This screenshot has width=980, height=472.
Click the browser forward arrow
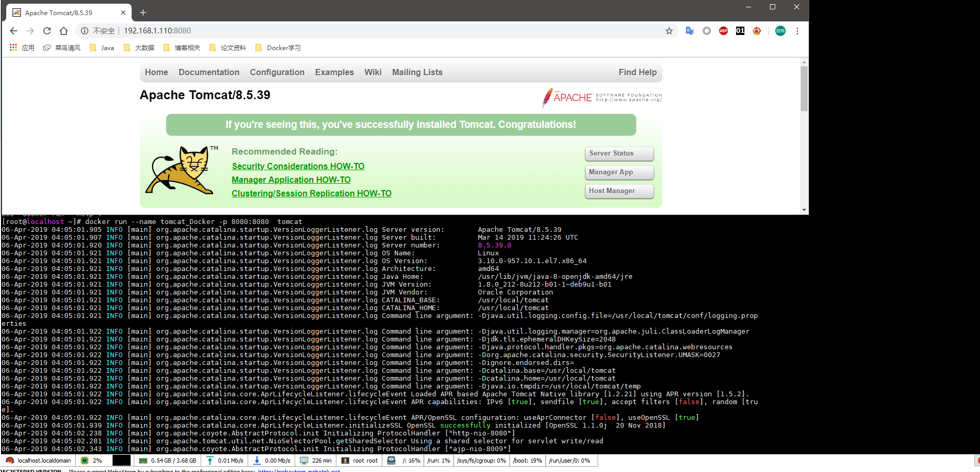[x=30, y=31]
